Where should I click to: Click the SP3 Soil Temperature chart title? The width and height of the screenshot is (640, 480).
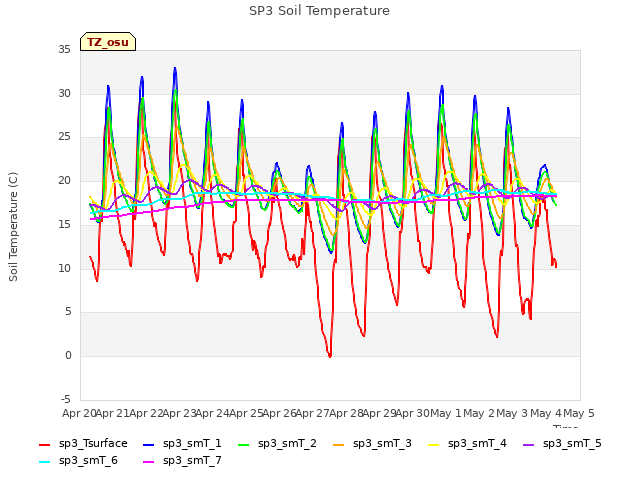[x=319, y=11]
